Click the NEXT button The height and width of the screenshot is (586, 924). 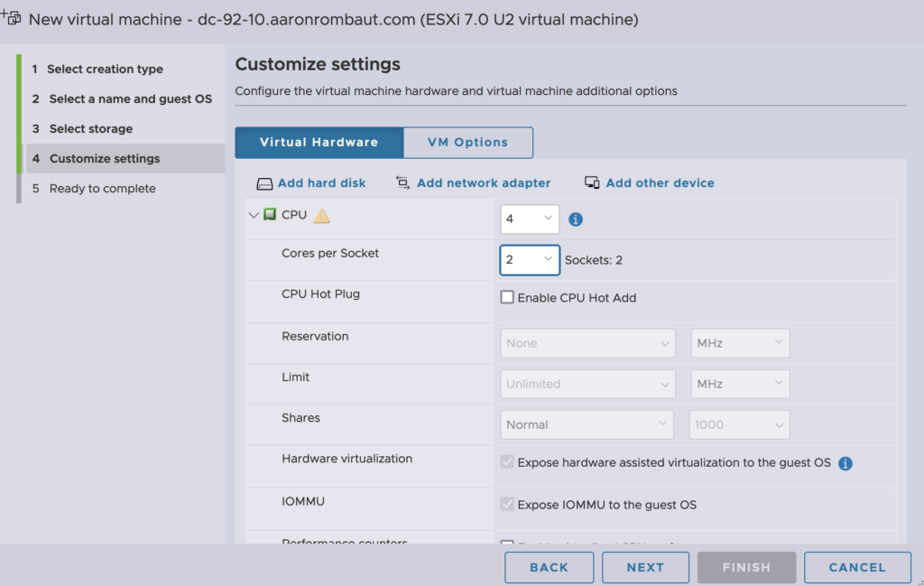[645, 567]
